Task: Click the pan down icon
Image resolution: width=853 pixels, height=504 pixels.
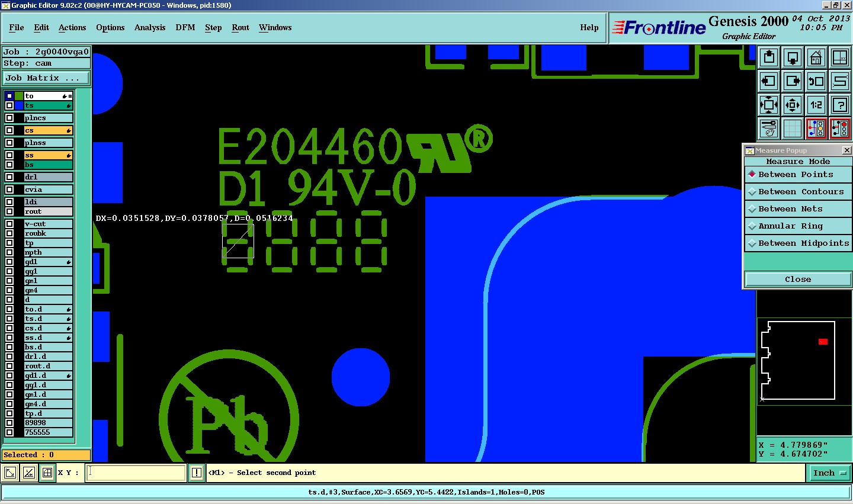Action: (793, 57)
